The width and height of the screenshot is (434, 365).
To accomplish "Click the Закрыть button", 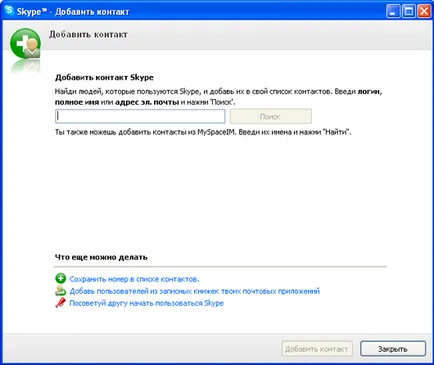I will tap(393, 349).
